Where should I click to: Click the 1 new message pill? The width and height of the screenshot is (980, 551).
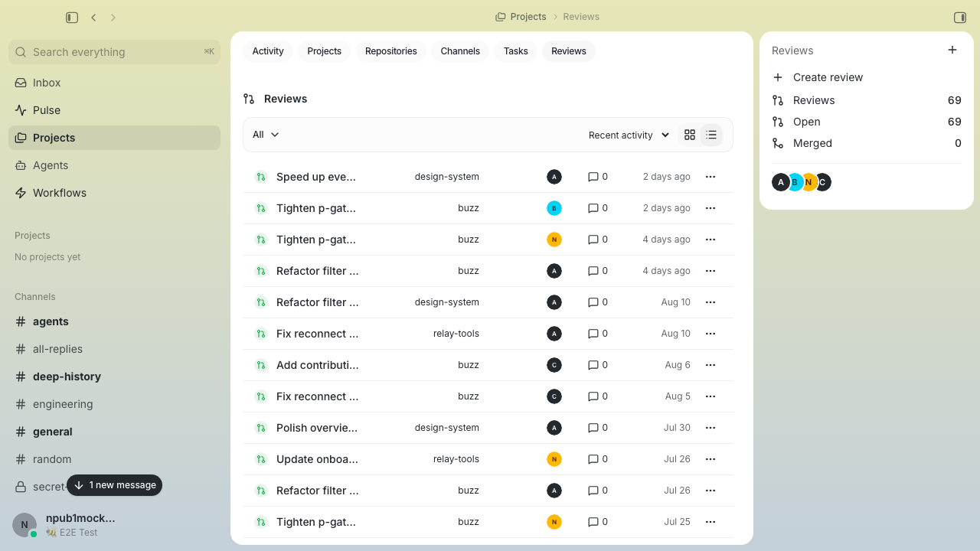[x=115, y=485]
